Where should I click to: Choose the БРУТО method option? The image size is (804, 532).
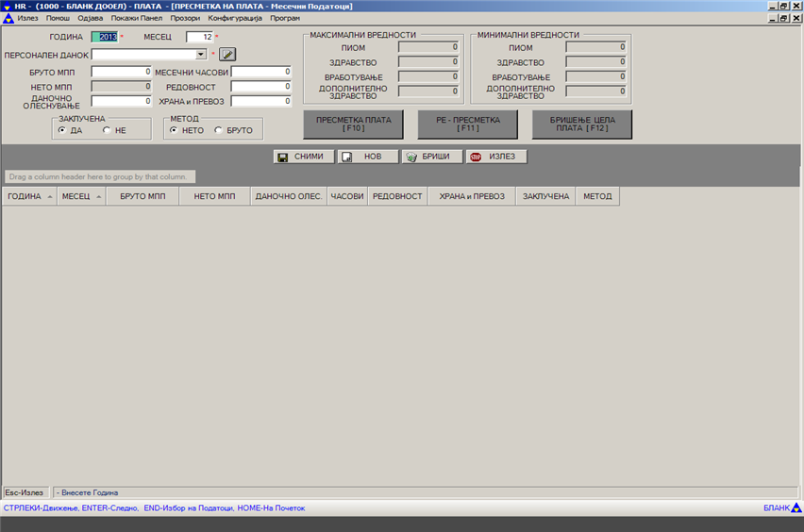(219, 130)
